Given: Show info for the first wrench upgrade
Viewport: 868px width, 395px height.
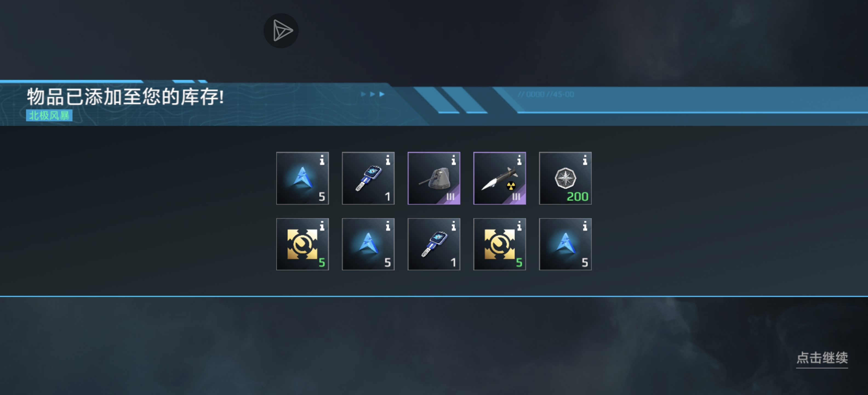Looking at the screenshot, I should [322, 226].
